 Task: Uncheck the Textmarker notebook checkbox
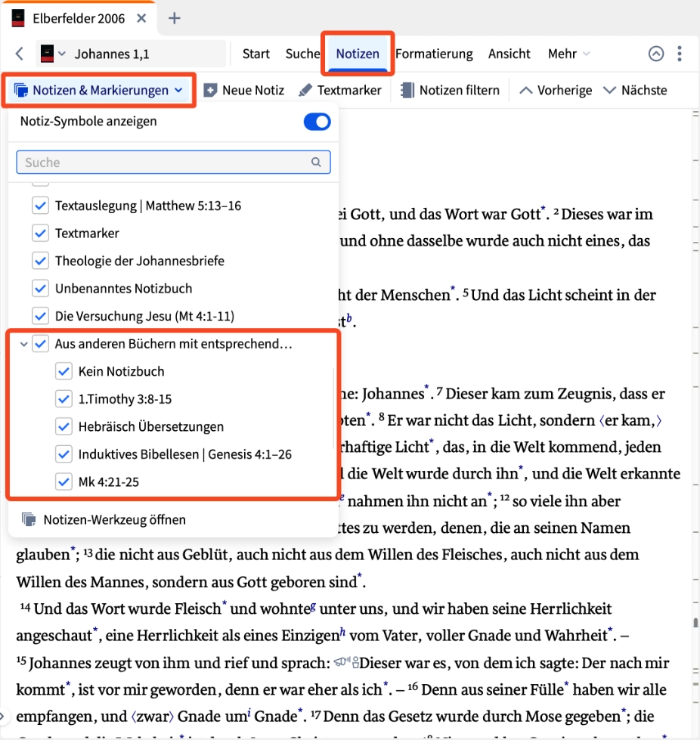41,233
